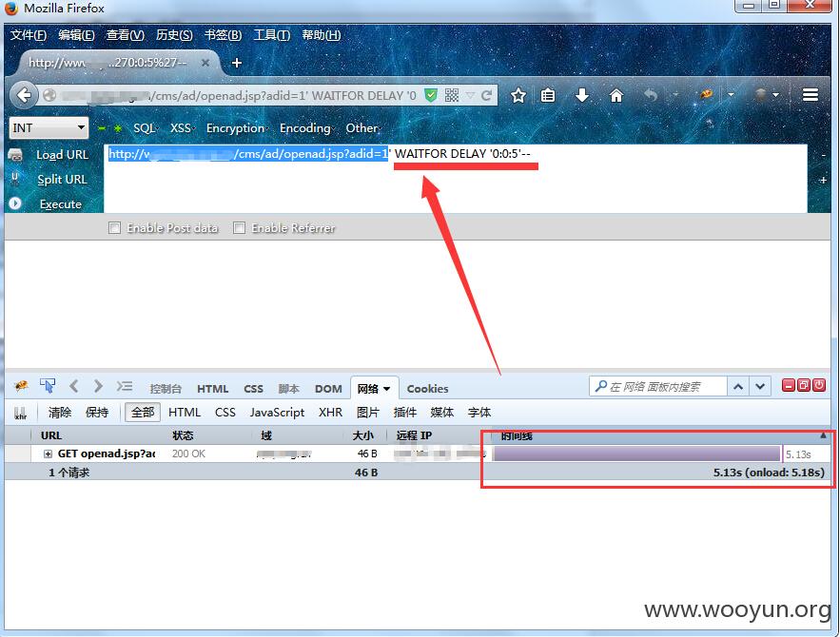The image size is (840, 637).
Task: Open the HackBar Encryption menu
Action: point(237,128)
